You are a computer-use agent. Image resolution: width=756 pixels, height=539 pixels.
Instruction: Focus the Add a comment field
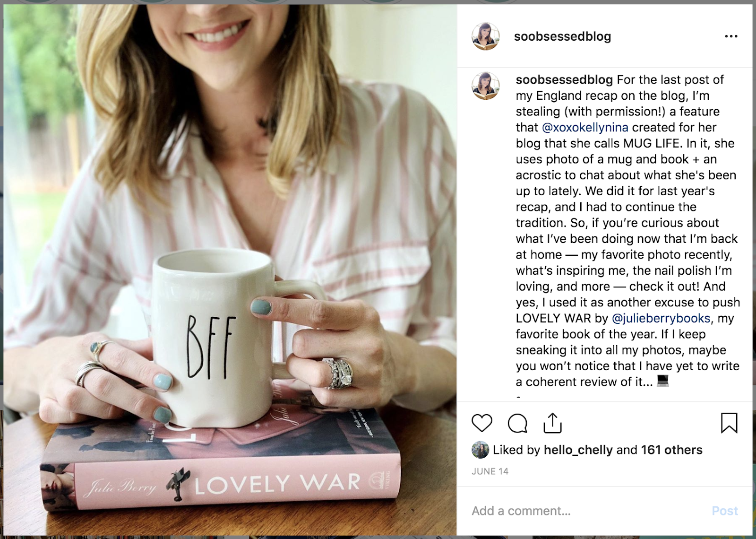pyautogui.click(x=586, y=511)
